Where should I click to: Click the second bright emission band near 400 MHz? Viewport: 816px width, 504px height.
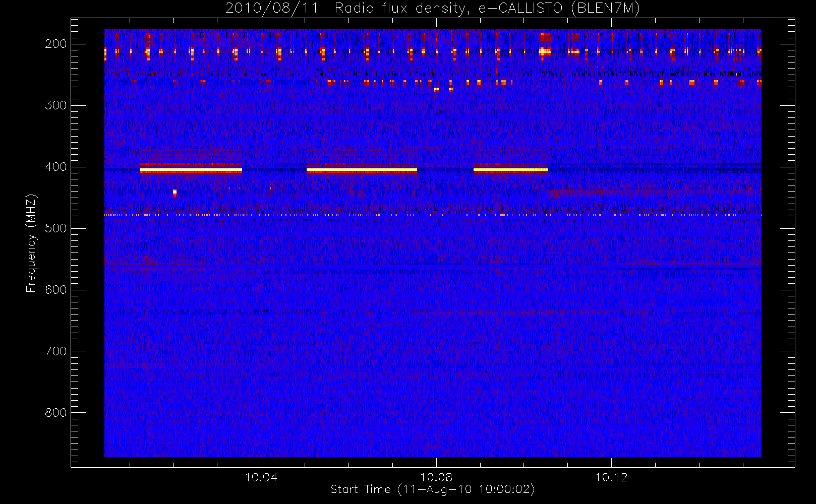pyautogui.click(x=362, y=170)
